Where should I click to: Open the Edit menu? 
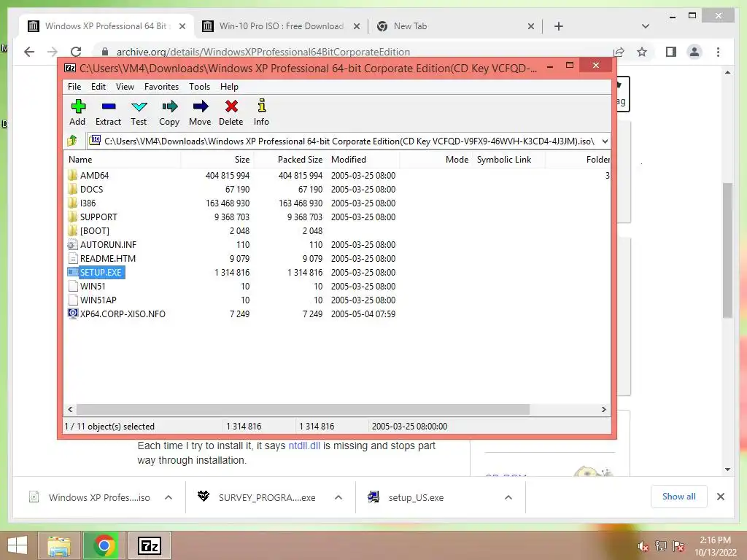[98, 87]
